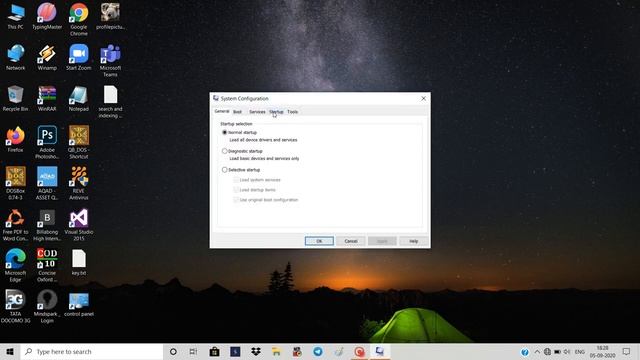The height and width of the screenshot is (360, 640).
Task: Open the control panel desktop shortcut
Action: pyautogui.click(x=79, y=303)
